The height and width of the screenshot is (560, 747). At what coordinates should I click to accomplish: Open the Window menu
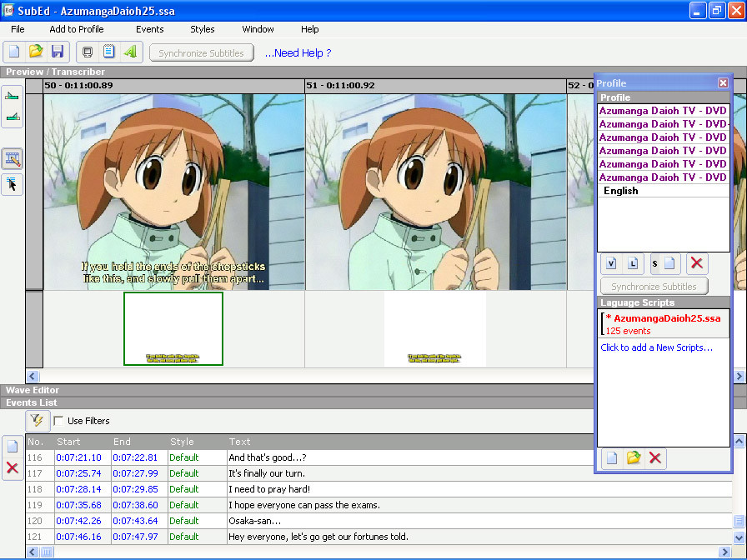(x=258, y=29)
